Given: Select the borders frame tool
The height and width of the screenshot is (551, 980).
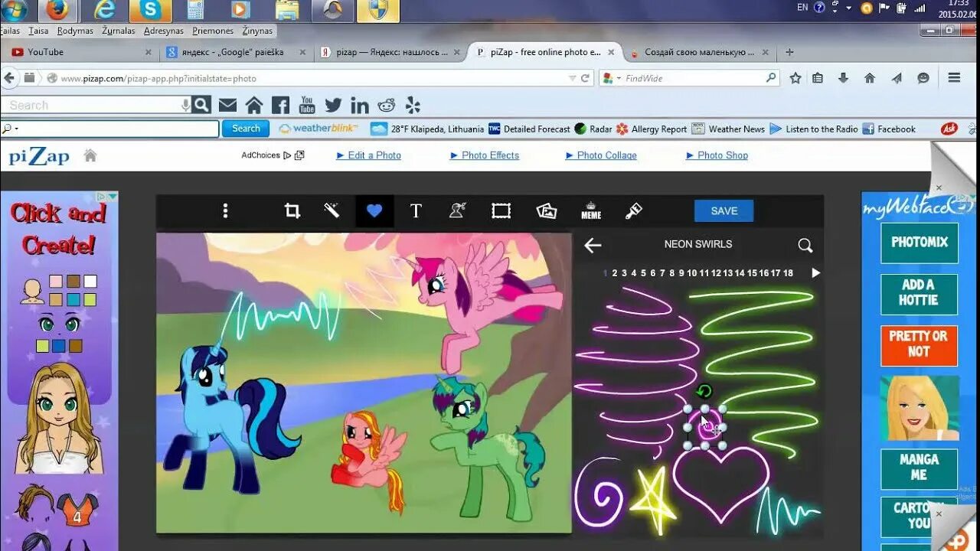Looking at the screenshot, I should tap(501, 211).
